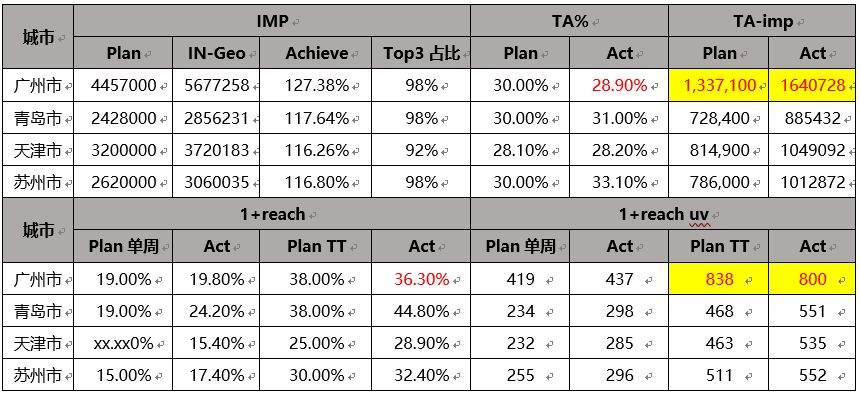This screenshot has width=860, height=395.
Task: Select the 5677258 IN-Geo value for 广州市
Action: (x=216, y=85)
